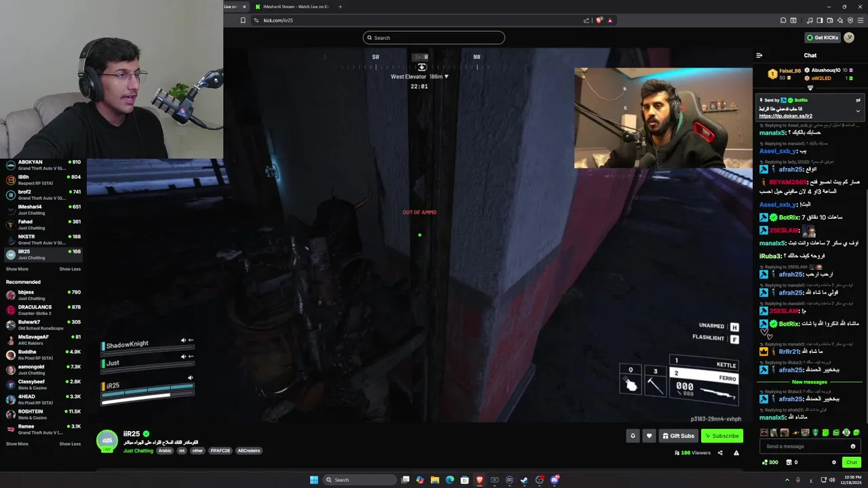Select the ARCredairs tag
868x488 pixels.
point(249,451)
